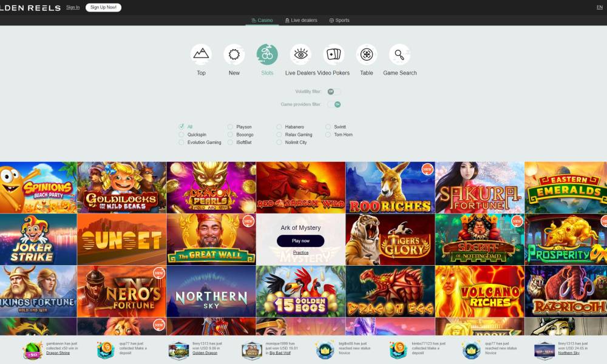This screenshot has width=607, height=364.
Task: Open the Northern Sky game thumbnail
Action: pyautogui.click(x=211, y=291)
